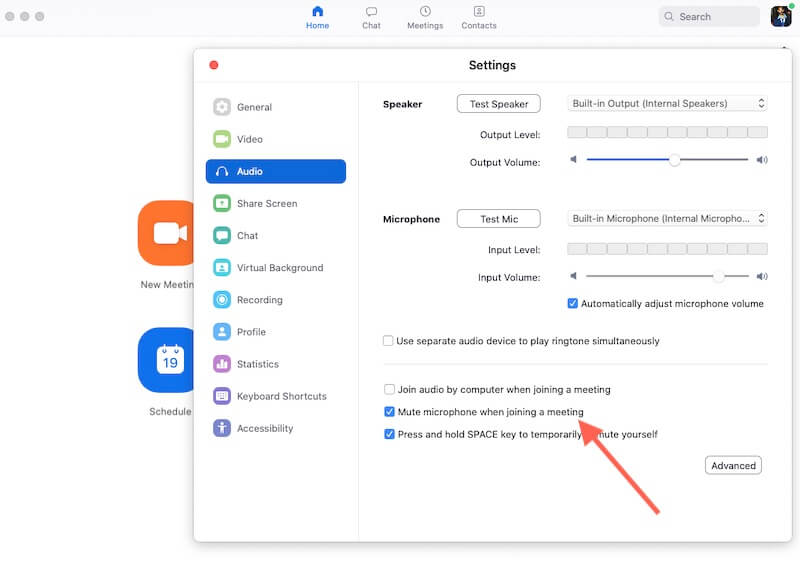Click the Search input field
Screen dimensions: 800x570
pos(709,16)
